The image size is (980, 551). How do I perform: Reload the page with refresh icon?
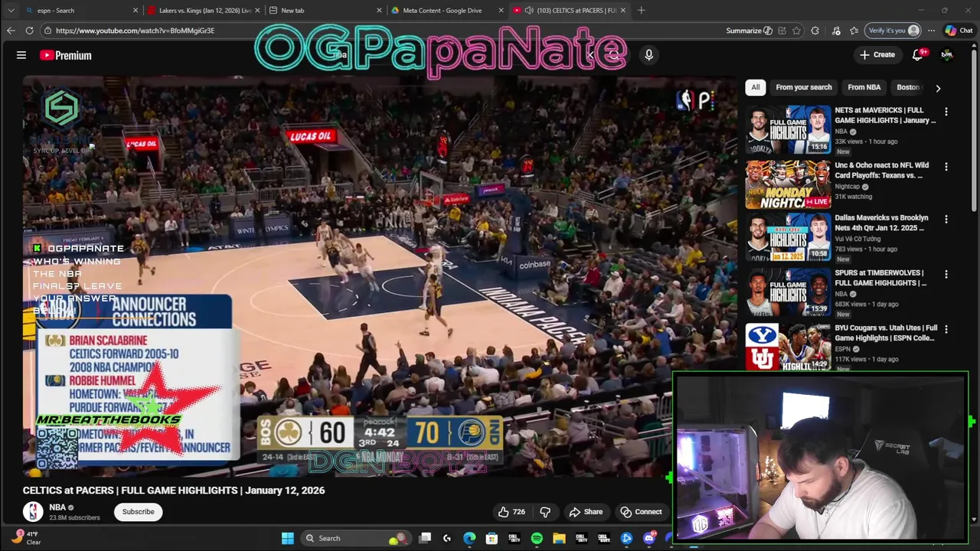[x=29, y=31]
